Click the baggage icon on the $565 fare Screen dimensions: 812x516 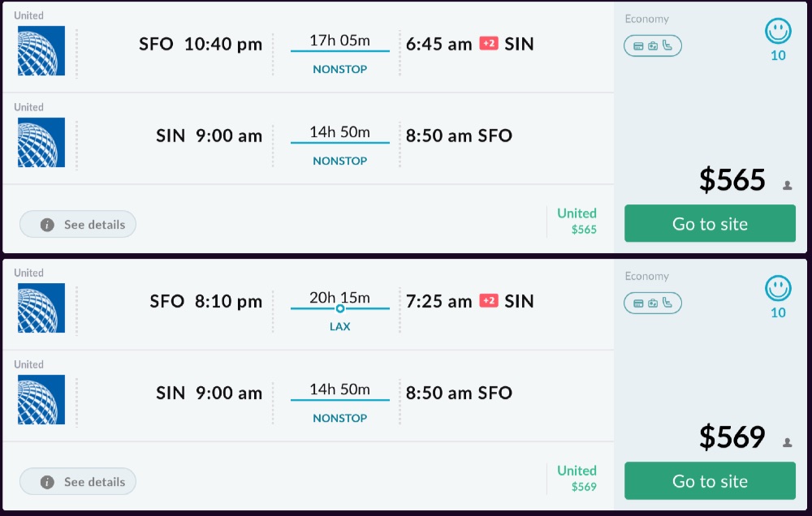coord(653,46)
